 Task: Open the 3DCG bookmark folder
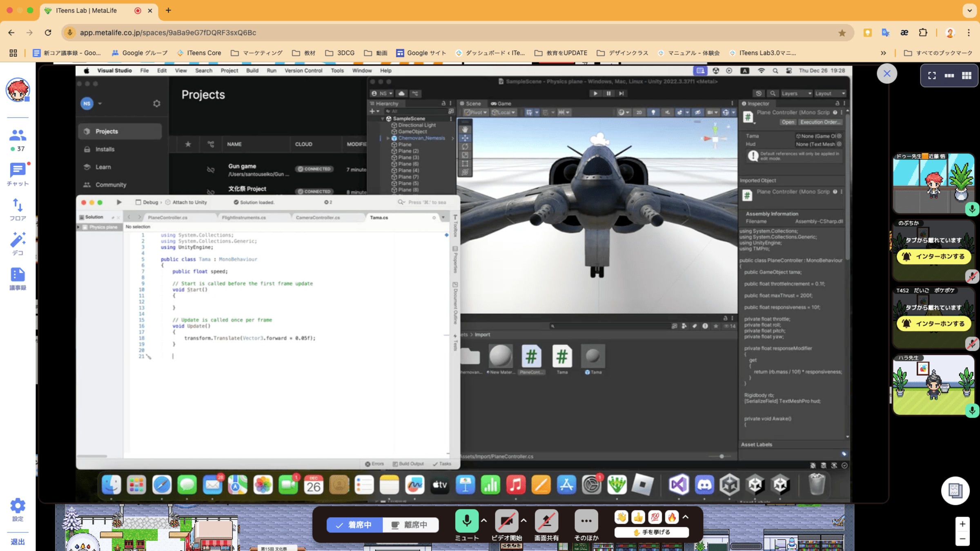pos(340,53)
